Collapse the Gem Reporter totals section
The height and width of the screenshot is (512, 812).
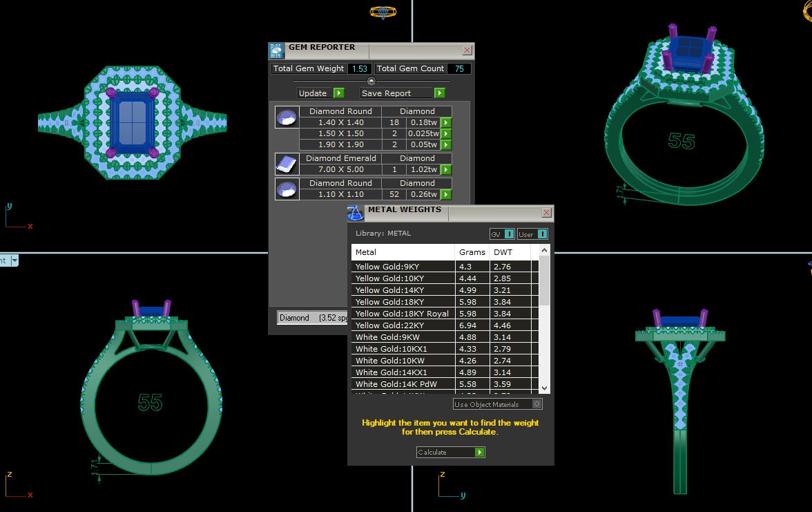coord(371,81)
